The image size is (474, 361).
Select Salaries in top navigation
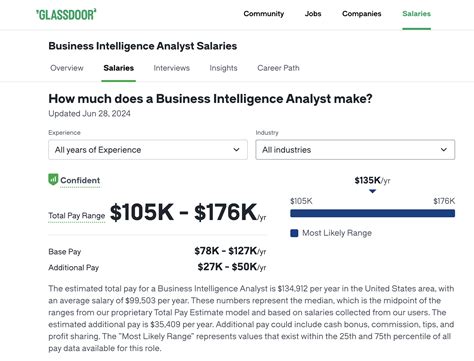416,14
